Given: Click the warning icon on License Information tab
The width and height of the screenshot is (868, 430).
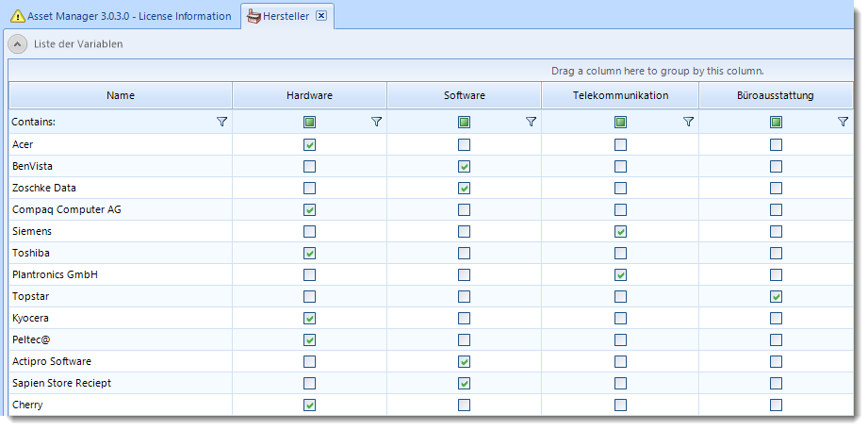Looking at the screenshot, I should click(18, 16).
